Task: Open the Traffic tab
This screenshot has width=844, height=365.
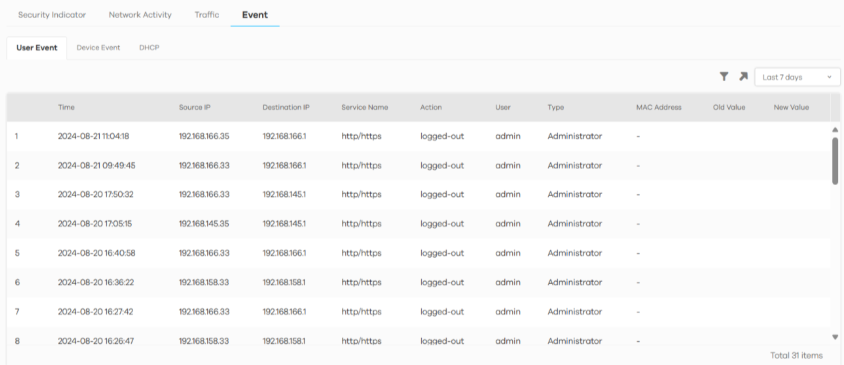Action: (x=207, y=15)
